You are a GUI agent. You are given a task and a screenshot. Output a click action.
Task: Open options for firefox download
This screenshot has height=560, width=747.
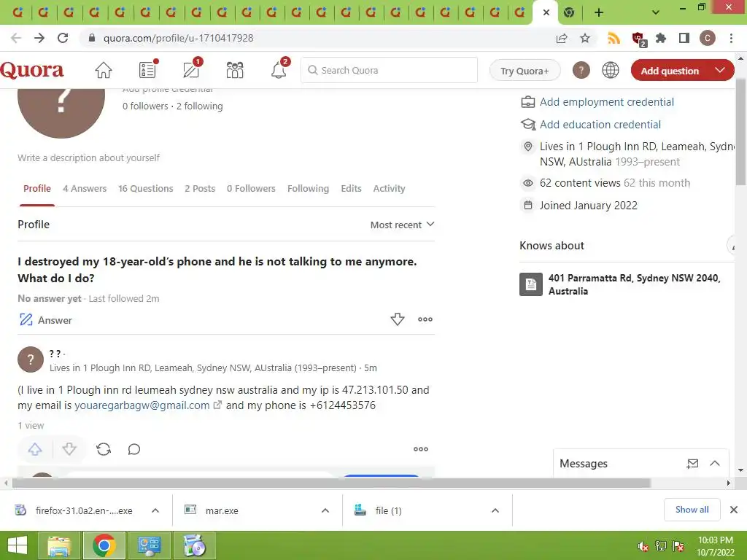coord(155,510)
